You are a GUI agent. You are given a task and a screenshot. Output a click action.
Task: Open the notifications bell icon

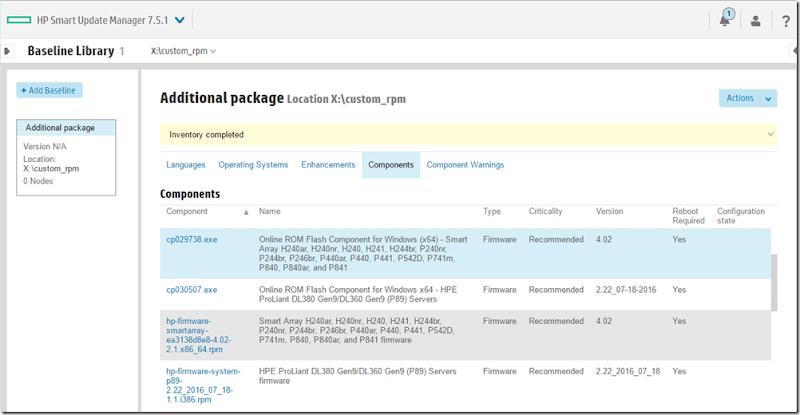click(725, 19)
